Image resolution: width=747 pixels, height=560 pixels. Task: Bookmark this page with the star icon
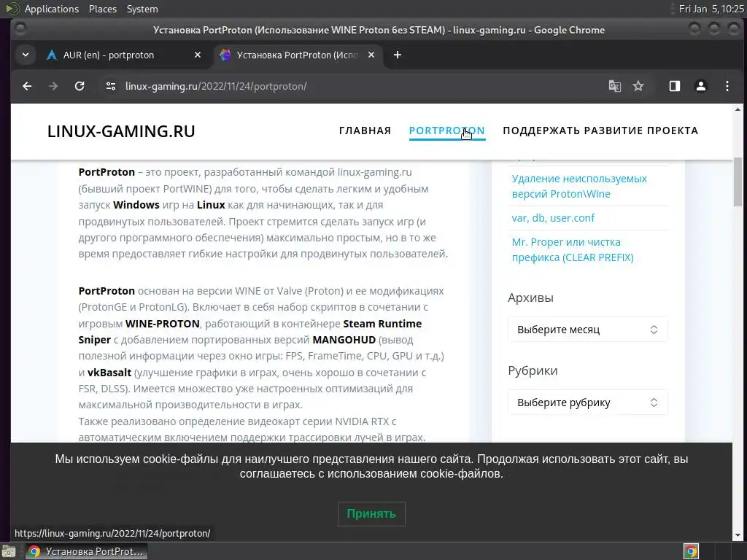pos(638,86)
